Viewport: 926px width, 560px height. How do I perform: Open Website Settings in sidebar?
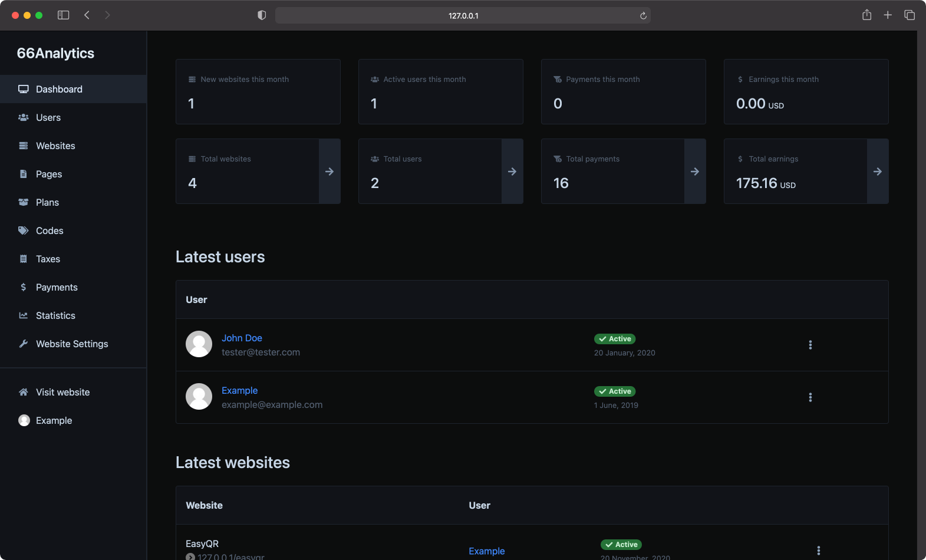73,344
